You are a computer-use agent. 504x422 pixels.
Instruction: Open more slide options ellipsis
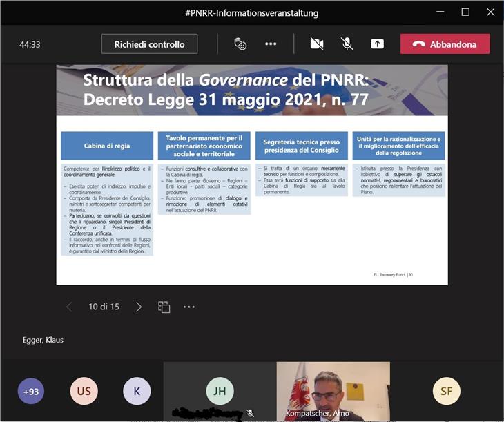click(x=189, y=307)
